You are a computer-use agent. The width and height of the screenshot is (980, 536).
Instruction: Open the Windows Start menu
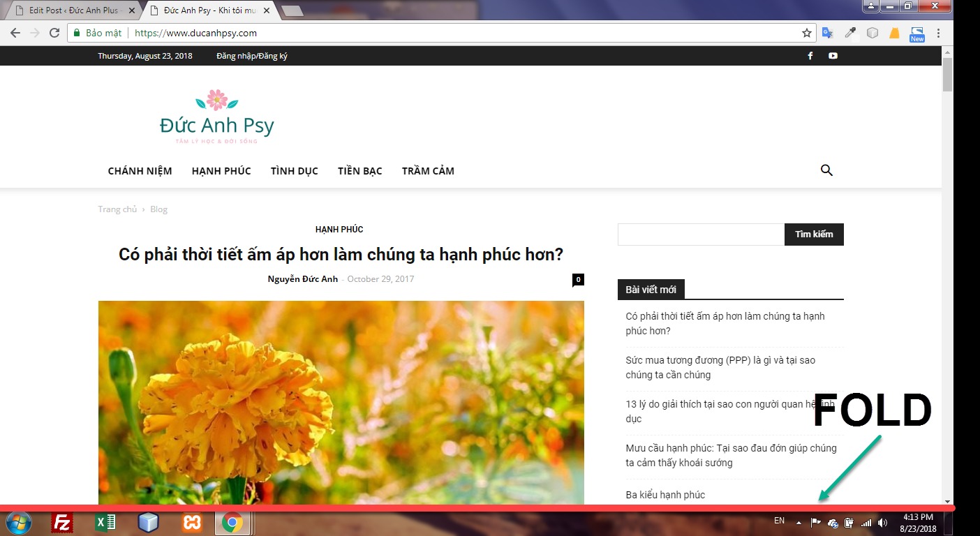pos(18,521)
